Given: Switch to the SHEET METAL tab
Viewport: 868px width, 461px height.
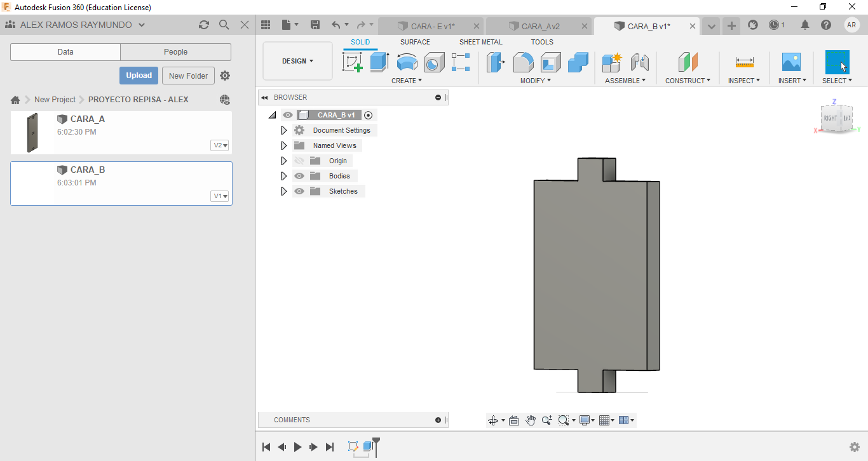Looking at the screenshot, I should 480,42.
